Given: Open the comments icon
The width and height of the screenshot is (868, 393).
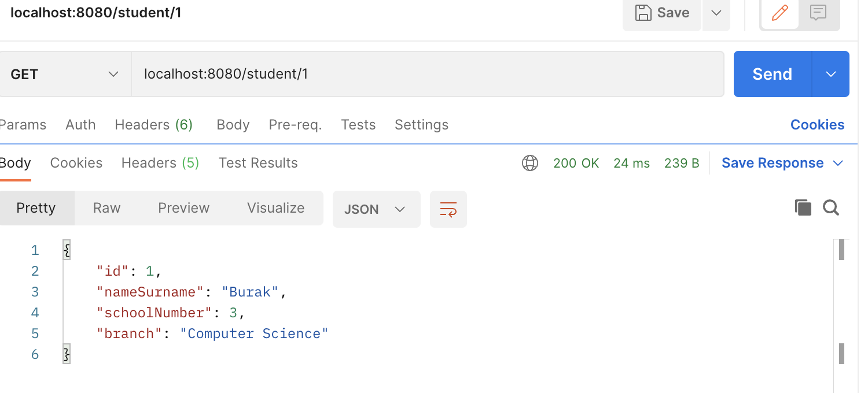Looking at the screenshot, I should pyautogui.click(x=818, y=13).
